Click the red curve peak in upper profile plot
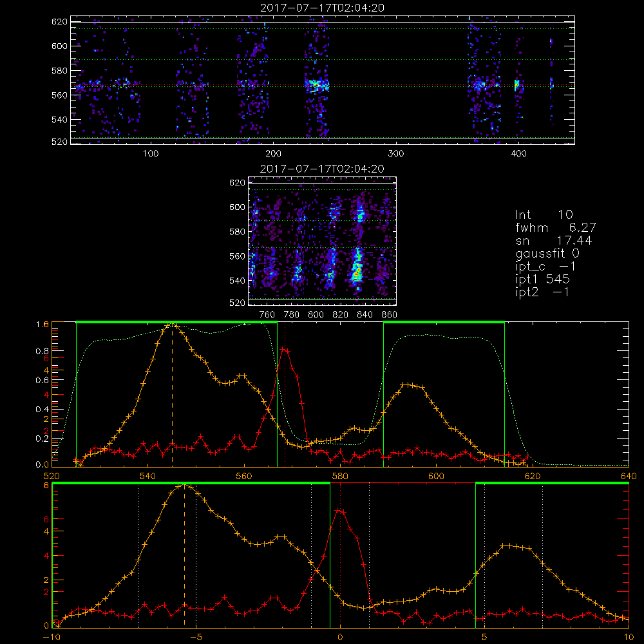The image size is (644, 644). (x=284, y=350)
